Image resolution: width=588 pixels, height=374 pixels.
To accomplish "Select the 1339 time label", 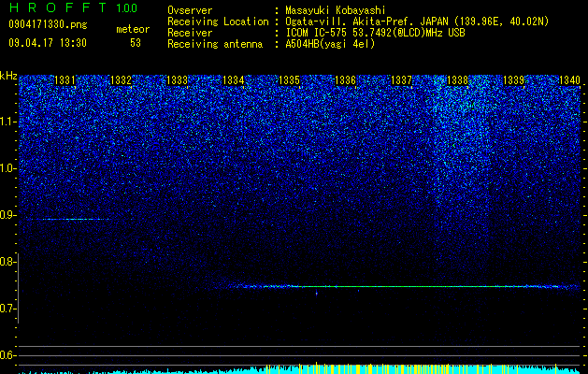I will point(513,80).
